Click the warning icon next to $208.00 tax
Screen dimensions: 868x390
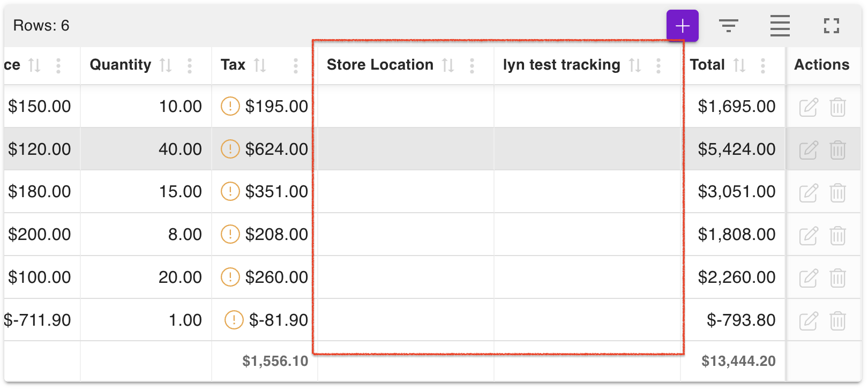tap(230, 234)
